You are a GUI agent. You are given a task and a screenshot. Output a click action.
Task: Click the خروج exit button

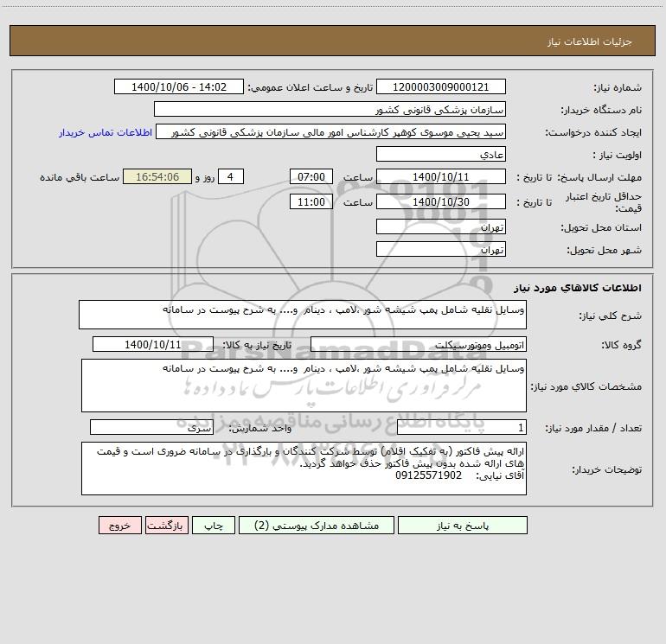click(119, 525)
